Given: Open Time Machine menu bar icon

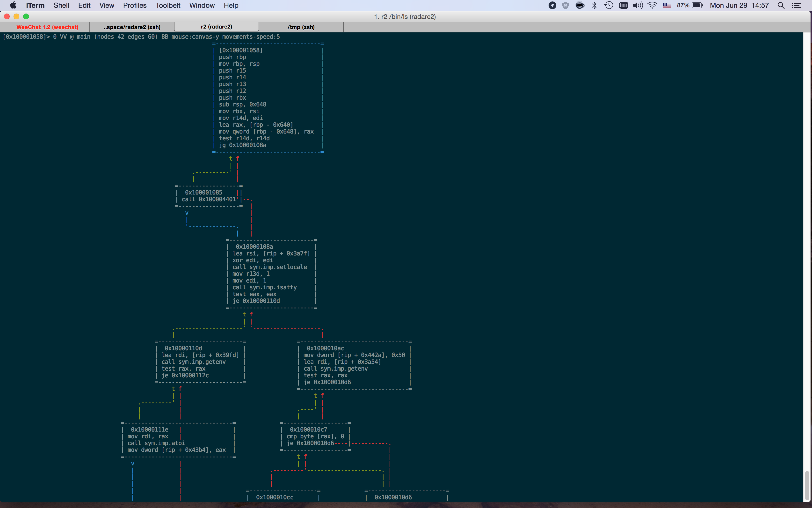Looking at the screenshot, I should click(x=609, y=5).
